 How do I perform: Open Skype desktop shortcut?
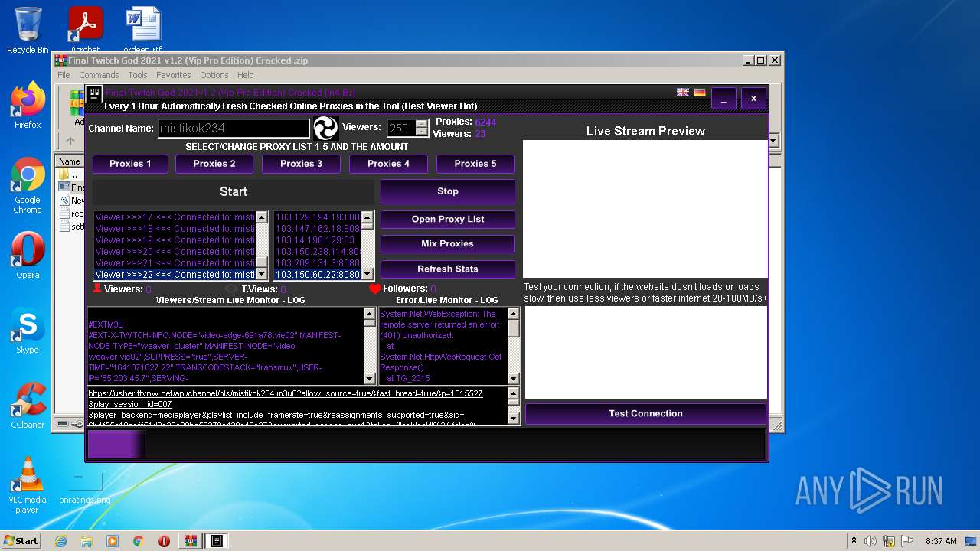pyautogui.click(x=28, y=331)
